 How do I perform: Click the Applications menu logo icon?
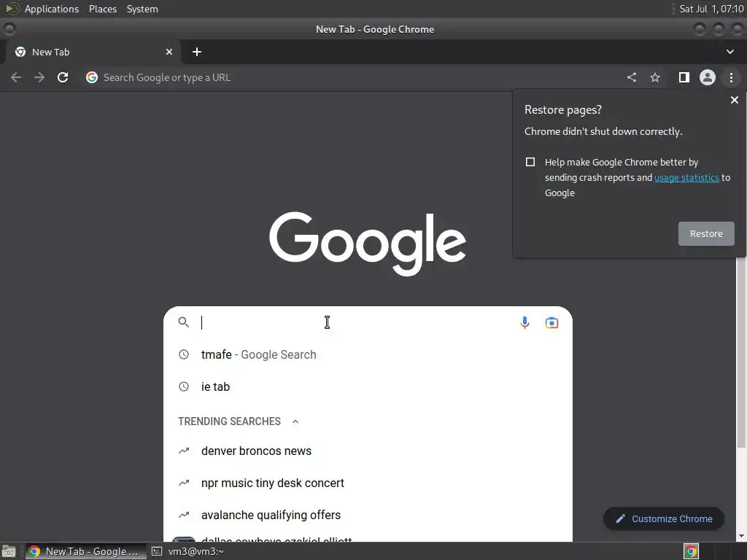[x=12, y=9]
